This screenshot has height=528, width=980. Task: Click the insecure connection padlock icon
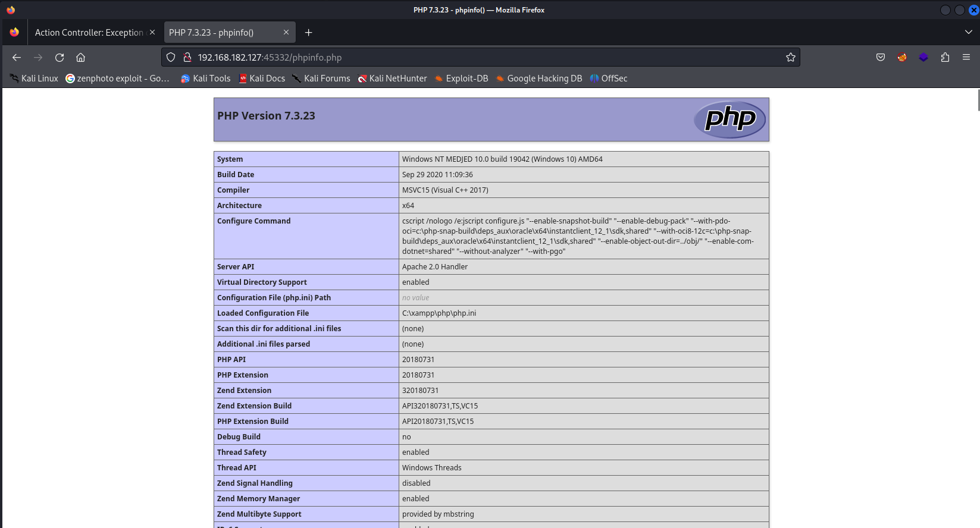187,58
